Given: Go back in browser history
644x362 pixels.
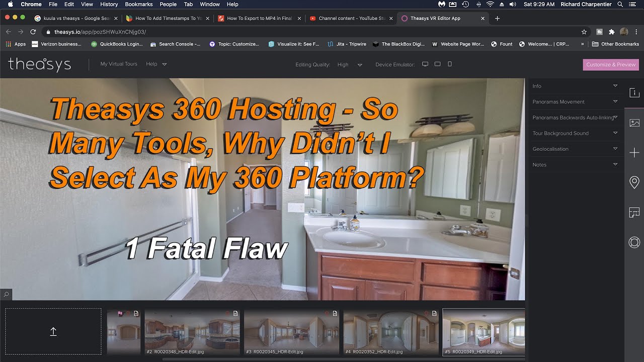Looking at the screenshot, I should click(x=9, y=32).
